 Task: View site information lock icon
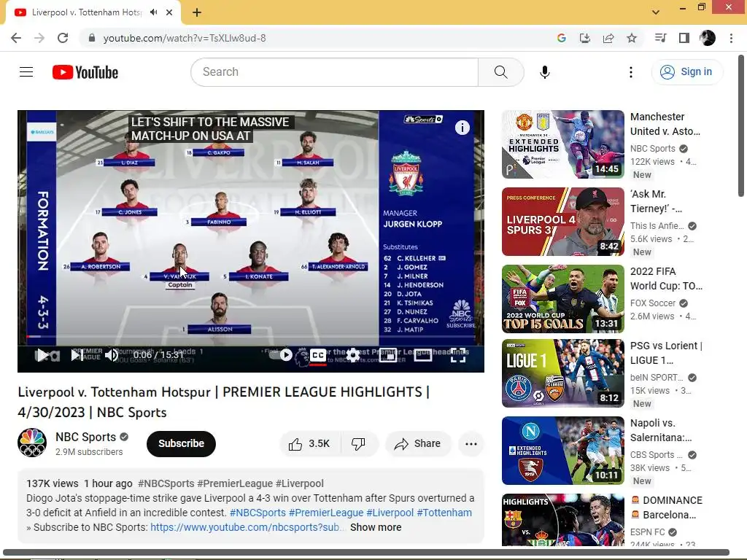pyautogui.click(x=92, y=38)
